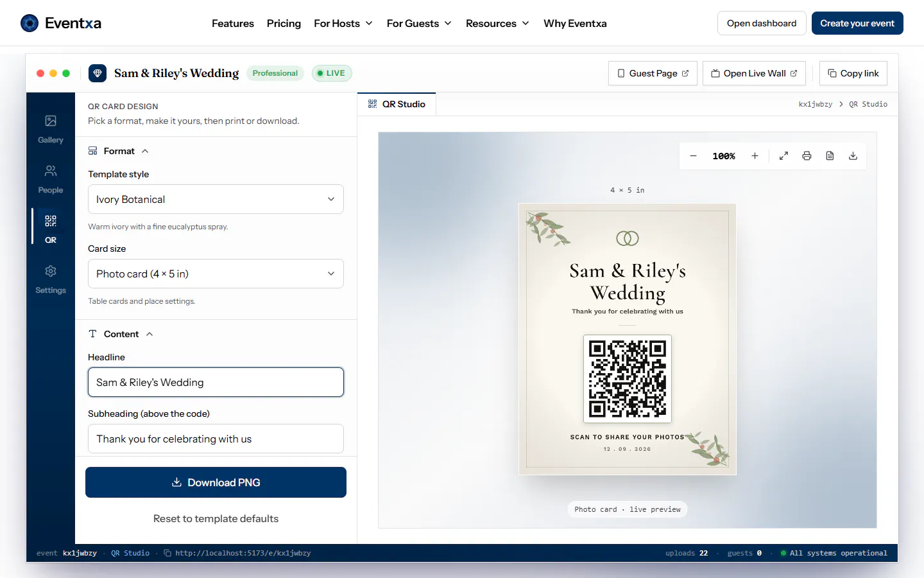This screenshot has width=924, height=578.
Task: Click the "12 . 09 . 2026" date on the card
Action: pyautogui.click(x=628, y=449)
